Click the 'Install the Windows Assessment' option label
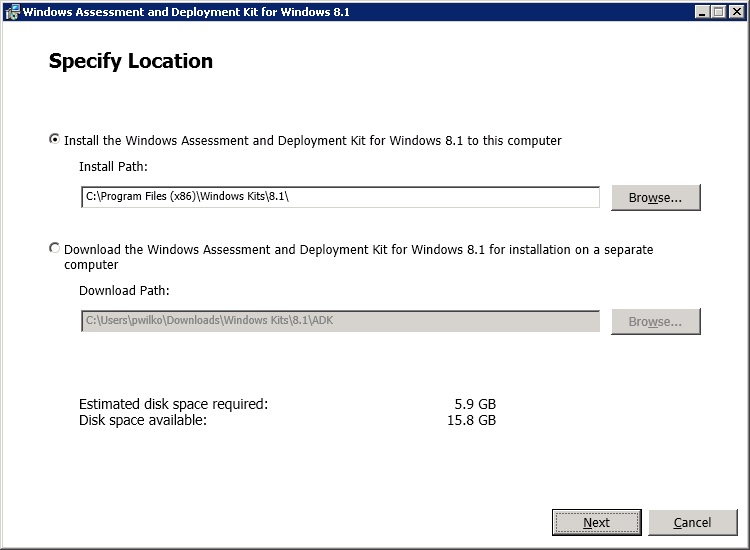This screenshot has height=550, width=750. point(312,141)
